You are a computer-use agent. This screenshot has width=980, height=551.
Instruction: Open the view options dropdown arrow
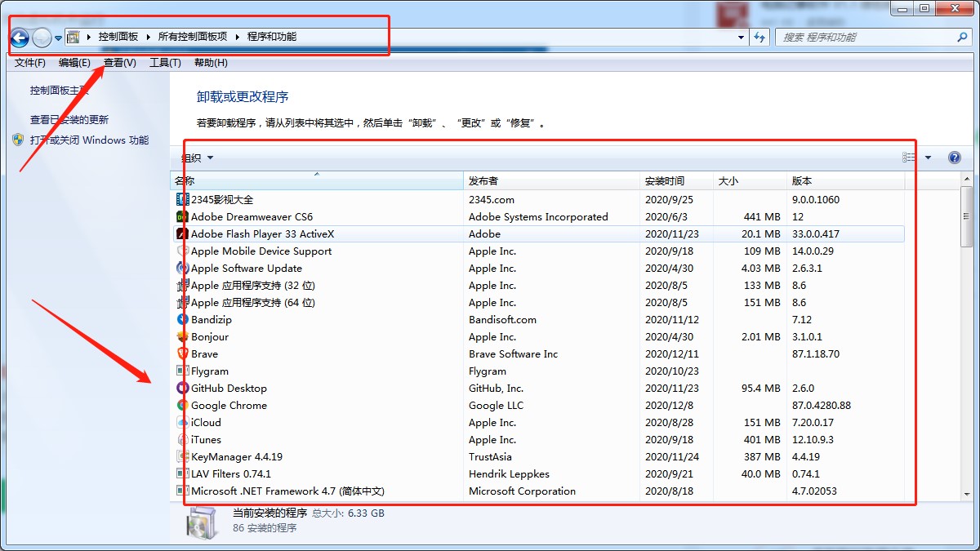click(928, 158)
